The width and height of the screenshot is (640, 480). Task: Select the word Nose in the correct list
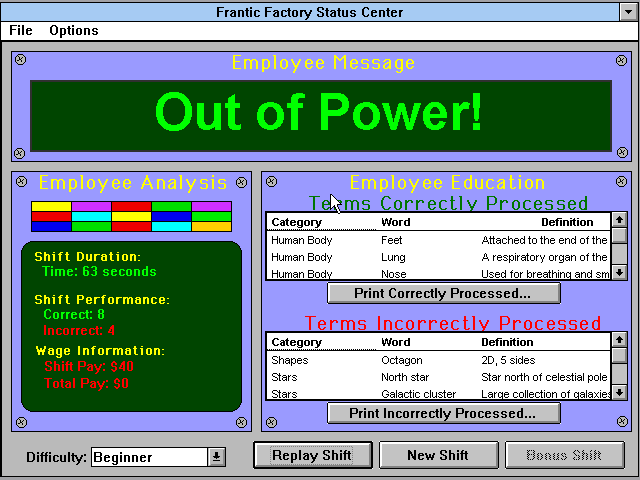click(393, 274)
